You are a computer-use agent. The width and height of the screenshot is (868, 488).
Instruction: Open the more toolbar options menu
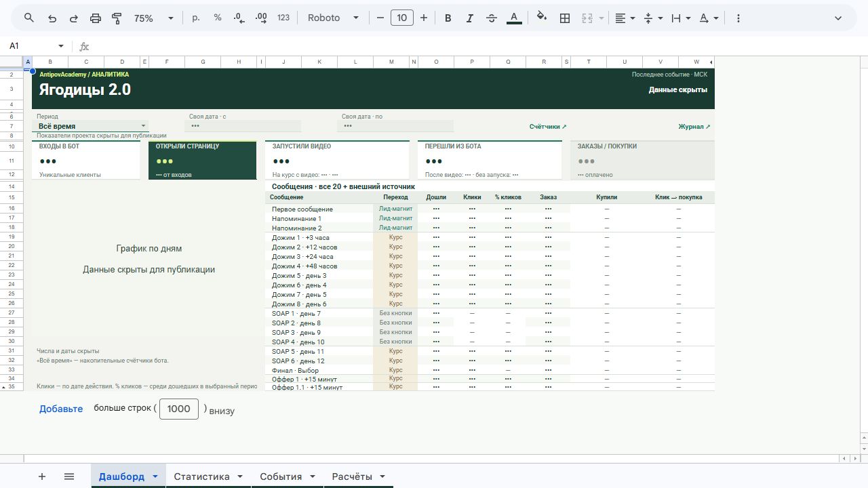(738, 18)
